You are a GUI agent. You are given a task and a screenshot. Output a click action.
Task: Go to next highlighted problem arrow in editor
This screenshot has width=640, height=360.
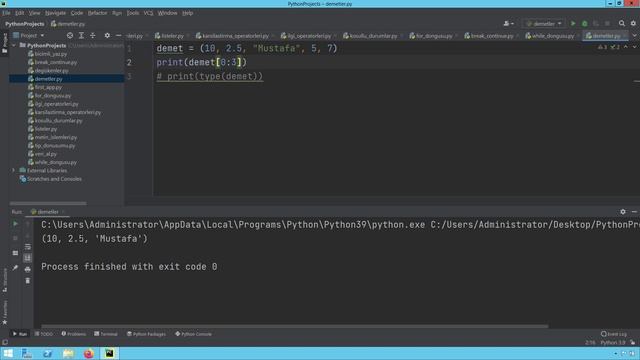(634, 47)
